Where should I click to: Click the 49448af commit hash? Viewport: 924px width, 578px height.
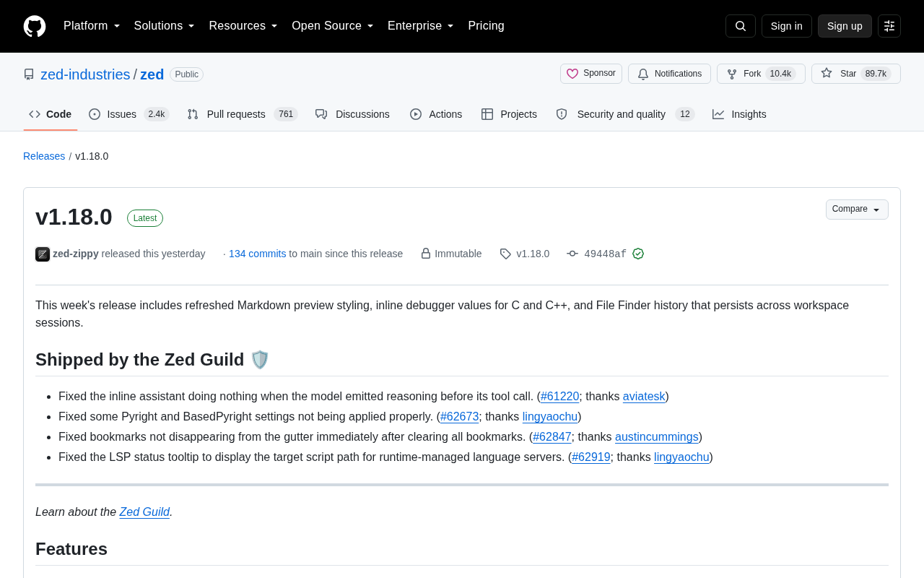pyautogui.click(x=605, y=254)
